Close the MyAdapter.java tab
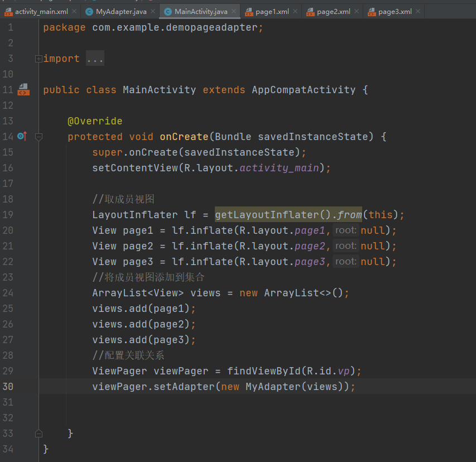The width and height of the screenshot is (476, 462). tap(153, 12)
